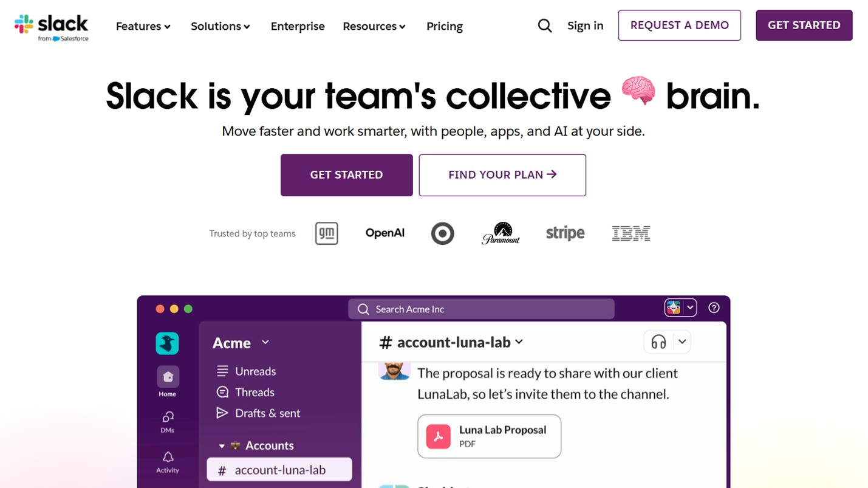Open Home in the Slack sidebar
Screen dimensions: 868x488
tap(168, 382)
